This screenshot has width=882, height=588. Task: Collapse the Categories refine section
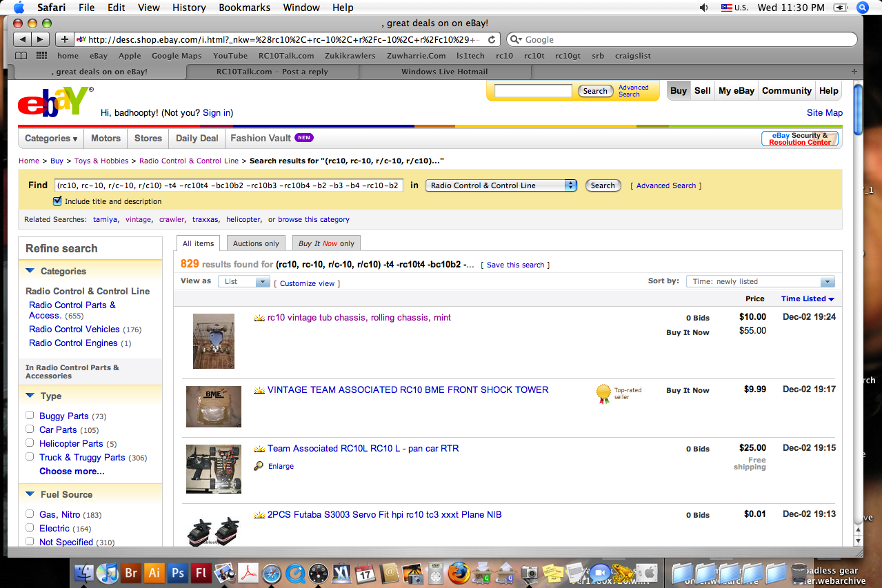(30, 271)
